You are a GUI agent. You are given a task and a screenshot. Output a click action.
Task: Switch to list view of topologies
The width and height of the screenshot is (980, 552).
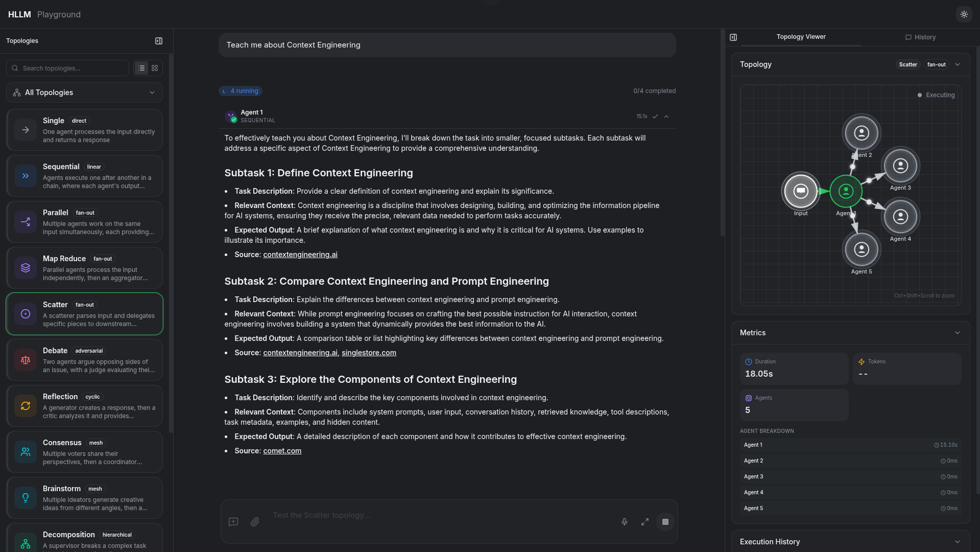coord(141,68)
